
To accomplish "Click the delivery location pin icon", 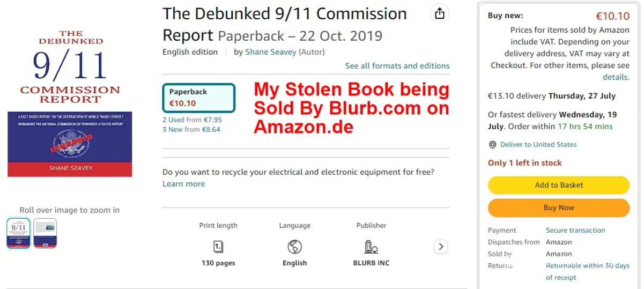I will (492, 145).
